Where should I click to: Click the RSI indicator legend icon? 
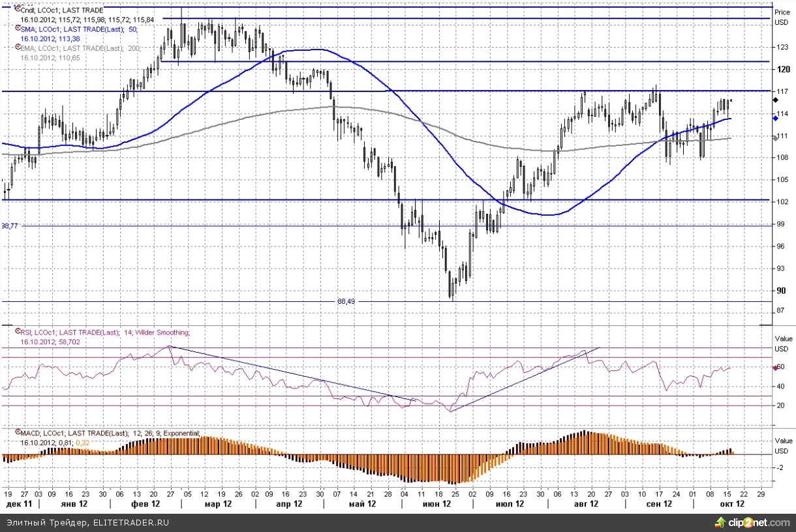17,332
